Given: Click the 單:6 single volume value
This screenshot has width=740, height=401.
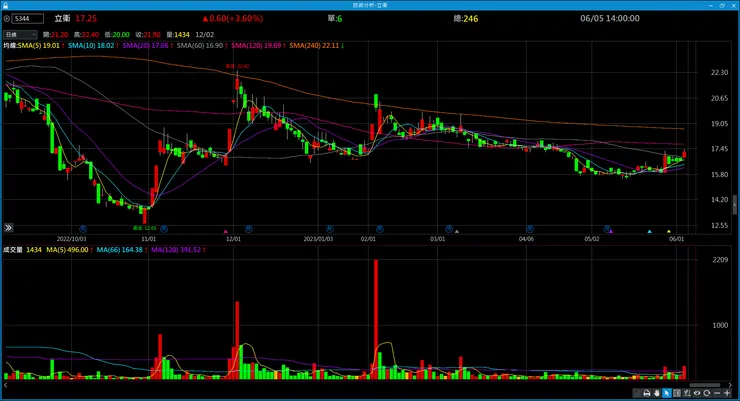Looking at the screenshot, I should [335, 18].
